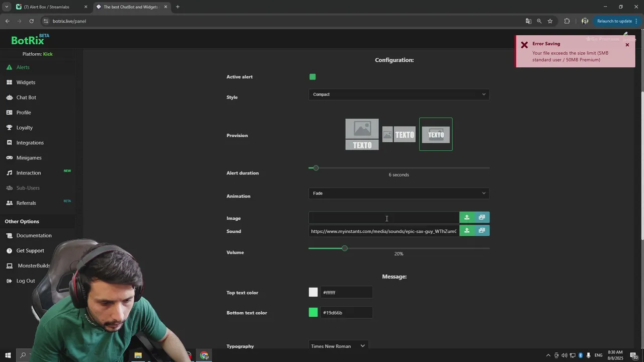Viewport: 644px width, 362px height.
Task: Adjust the Alert duration slider handle
Action: point(316,168)
